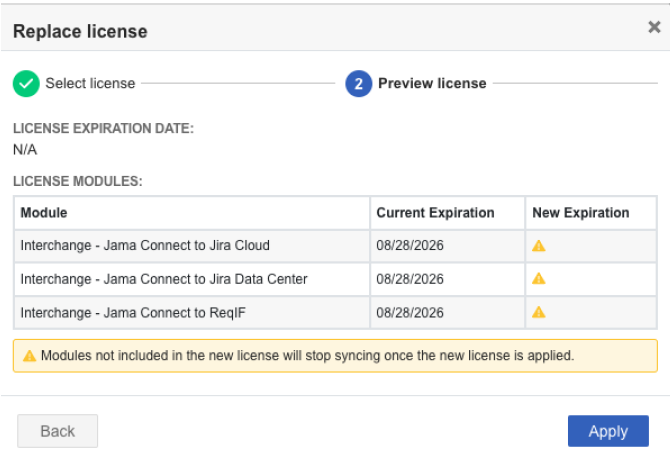
Task: Go back with the Back button
Action: pos(58,431)
